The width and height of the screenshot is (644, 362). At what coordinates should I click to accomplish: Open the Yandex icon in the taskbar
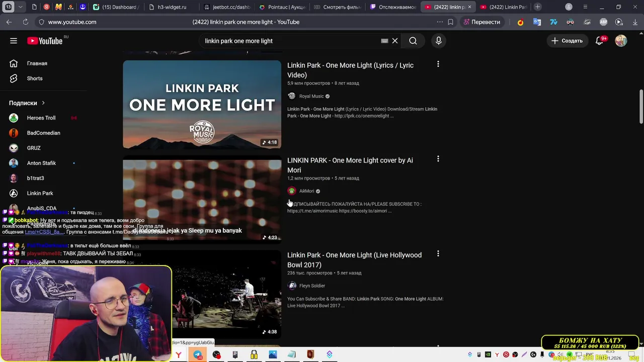pyautogui.click(x=179, y=355)
